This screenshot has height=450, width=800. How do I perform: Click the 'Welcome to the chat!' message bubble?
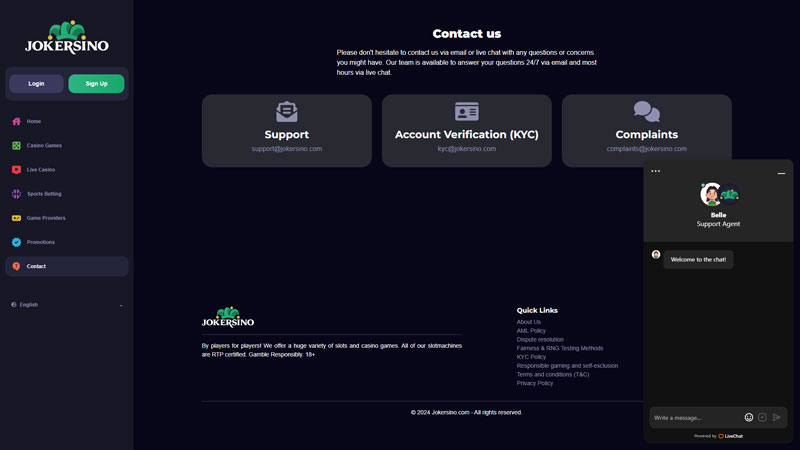698,260
